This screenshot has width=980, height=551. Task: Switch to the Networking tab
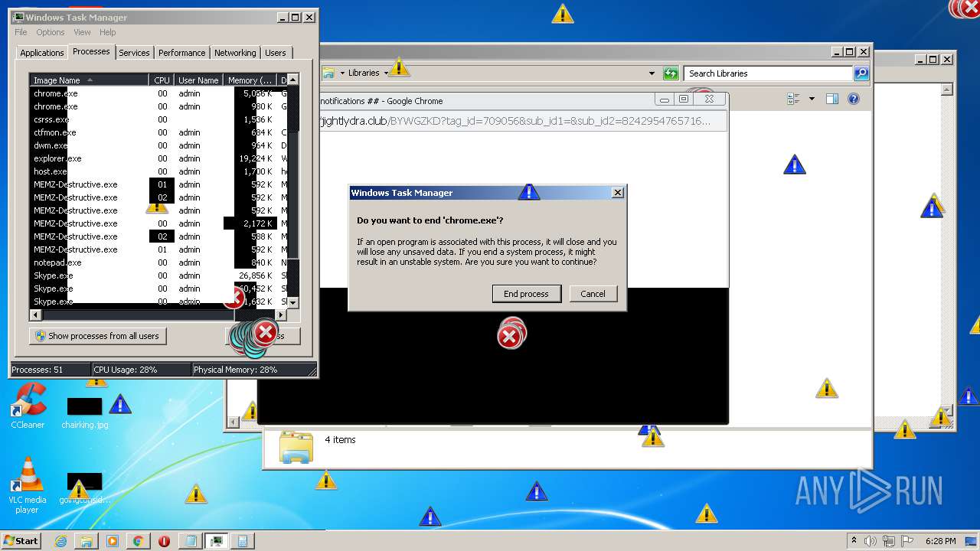[x=235, y=53]
